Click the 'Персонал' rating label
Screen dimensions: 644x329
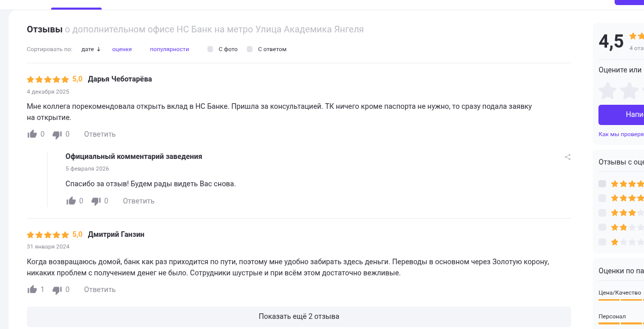tap(612, 316)
